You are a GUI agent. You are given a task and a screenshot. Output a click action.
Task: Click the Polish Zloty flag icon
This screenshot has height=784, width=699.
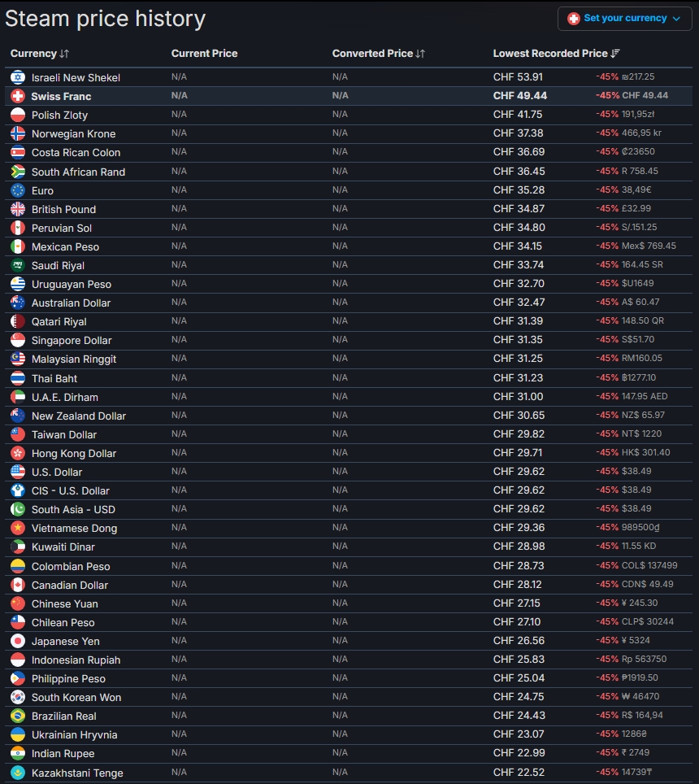click(18, 115)
